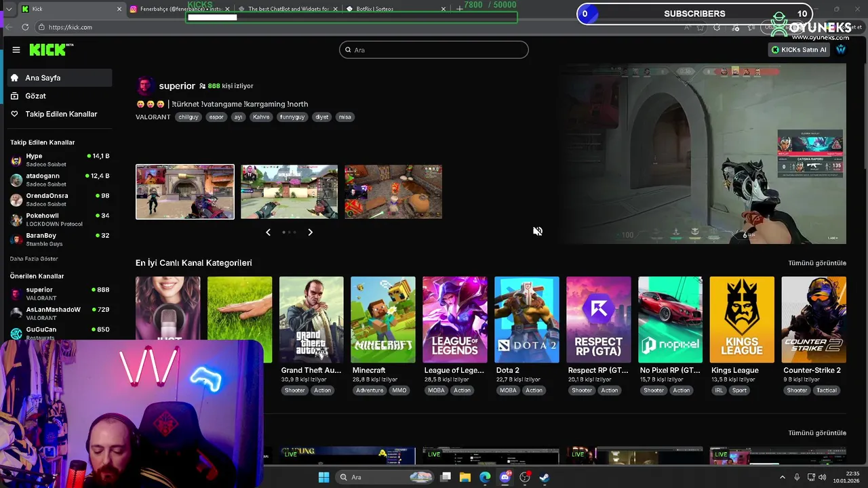The height and width of the screenshot is (488, 868).
Task: Click the superior channel avatar in the featured banner
Action: pos(145,86)
